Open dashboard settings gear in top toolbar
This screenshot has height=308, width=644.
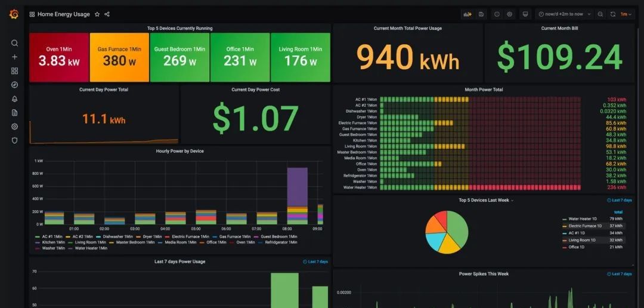coord(509,14)
